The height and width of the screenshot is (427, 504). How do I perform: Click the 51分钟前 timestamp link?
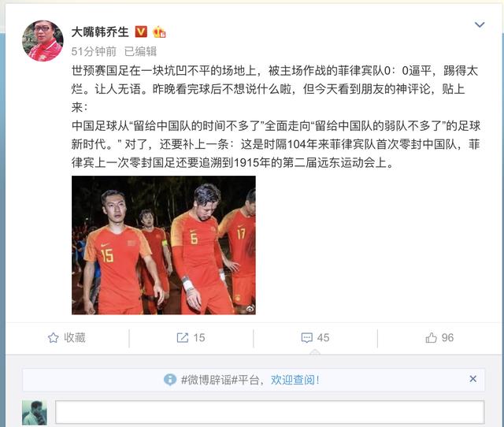94,51
